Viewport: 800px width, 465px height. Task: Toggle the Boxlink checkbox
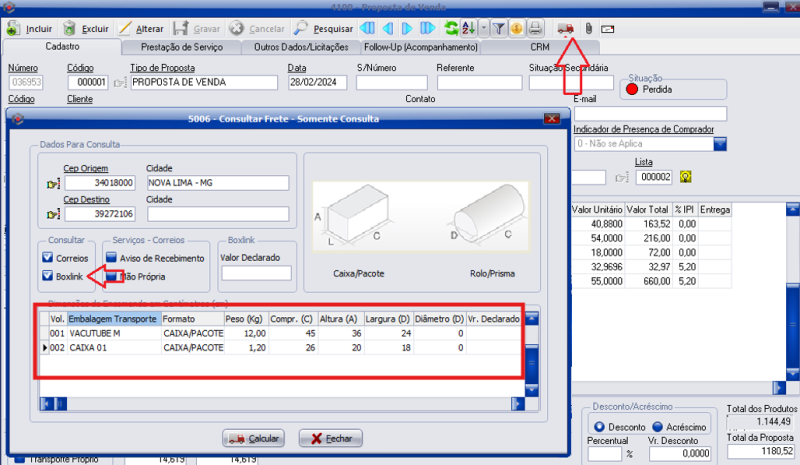click(47, 276)
